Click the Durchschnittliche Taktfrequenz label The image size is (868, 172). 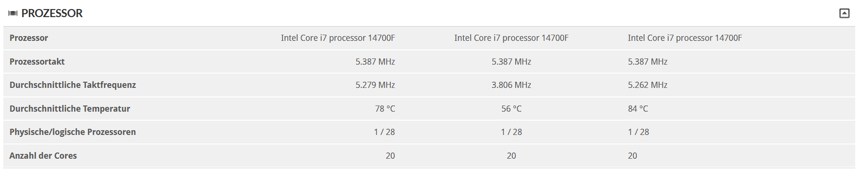tap(73, 85)
